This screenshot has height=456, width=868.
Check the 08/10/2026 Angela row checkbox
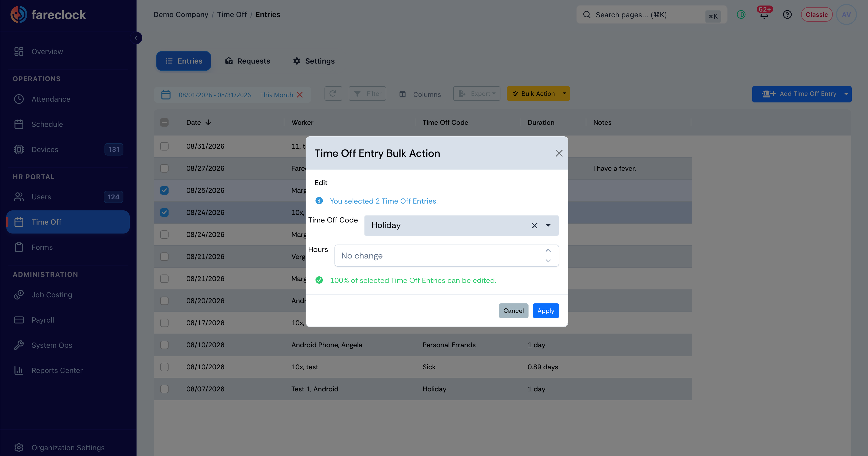[164, 345]
